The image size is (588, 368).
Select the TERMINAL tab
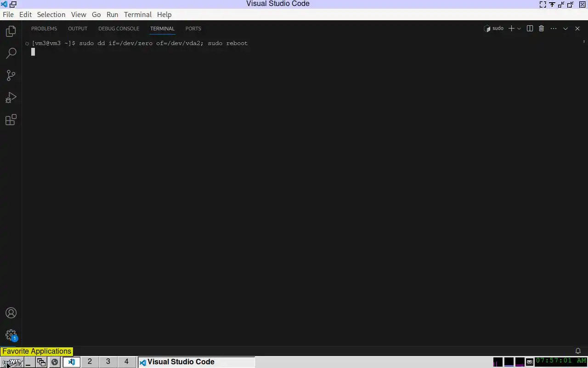(162, 29)
